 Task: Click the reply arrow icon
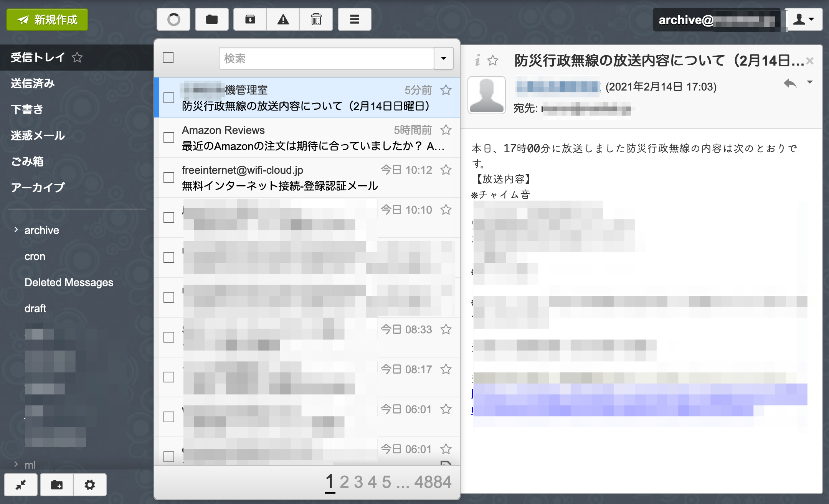pyautogui.click(x=790, y=83)
